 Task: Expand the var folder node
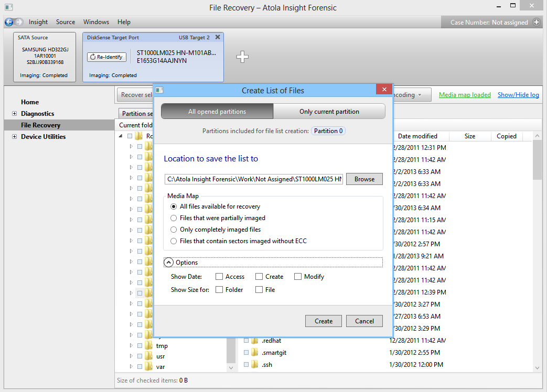131,366
